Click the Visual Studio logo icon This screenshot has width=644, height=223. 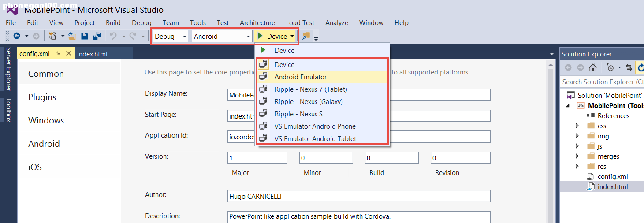(12, 10)
